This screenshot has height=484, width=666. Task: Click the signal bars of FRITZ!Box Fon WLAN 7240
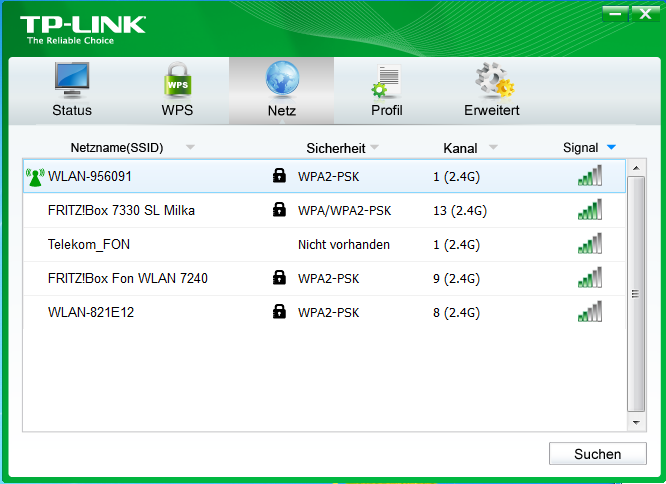coord(590,277)
